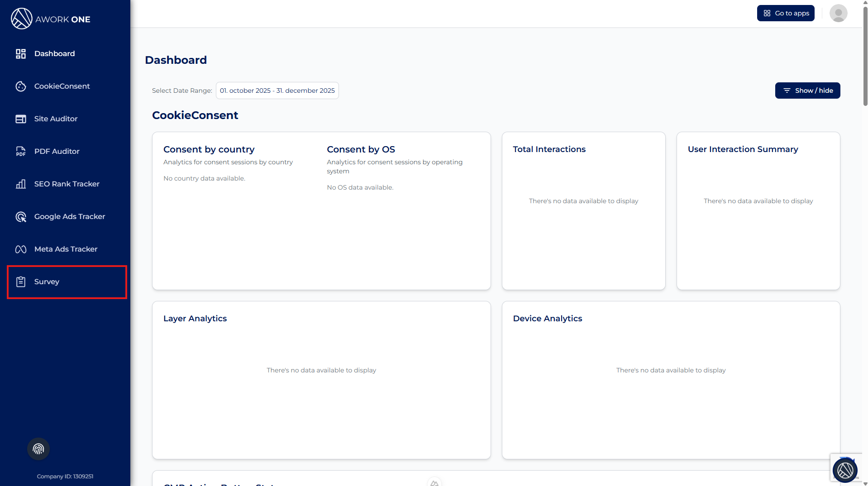Click the Survey clipboard icon

[x=21, y=282]
